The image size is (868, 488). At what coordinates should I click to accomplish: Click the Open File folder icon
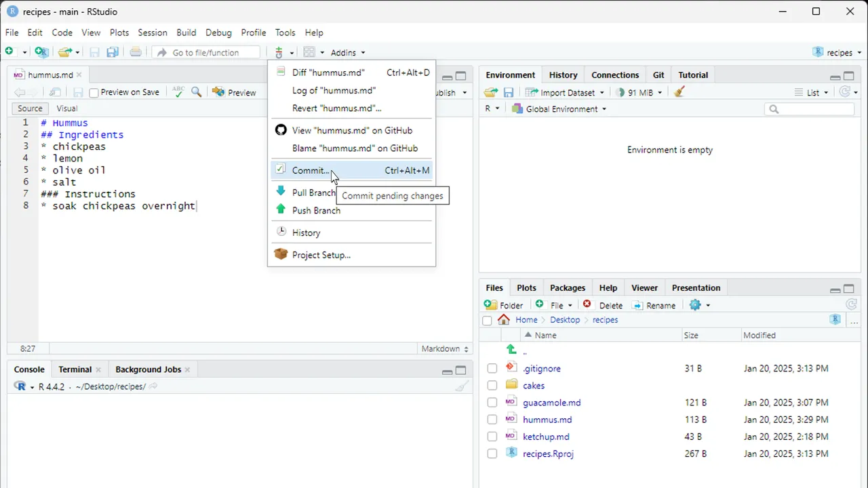pyautogui.click(x=64, y=52)
